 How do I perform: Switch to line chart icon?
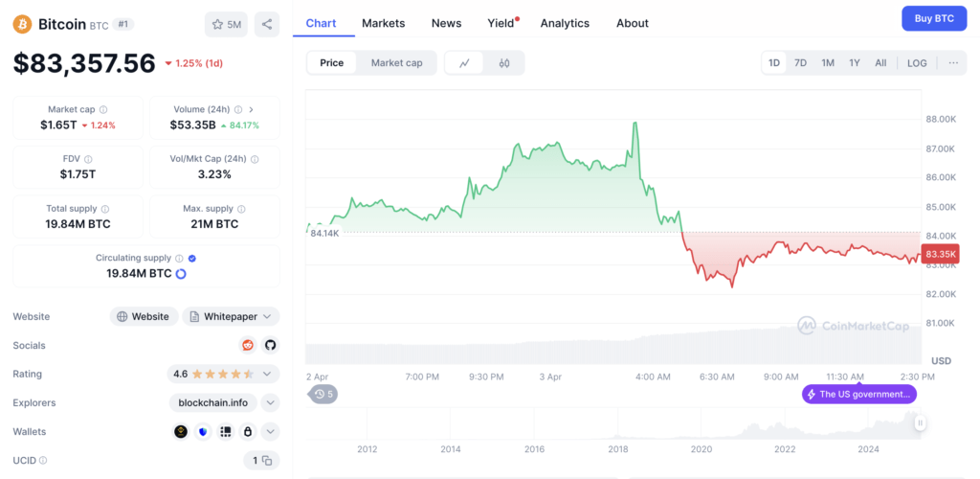pos(464,63)
